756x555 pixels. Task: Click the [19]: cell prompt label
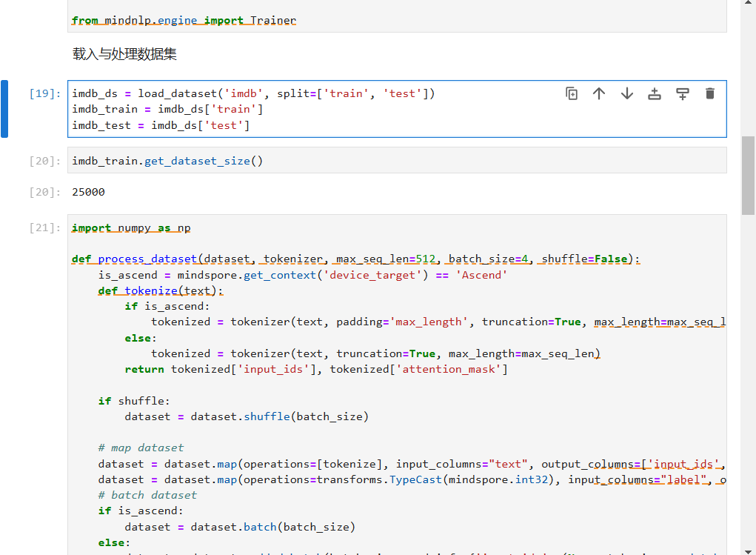[45, 93]
